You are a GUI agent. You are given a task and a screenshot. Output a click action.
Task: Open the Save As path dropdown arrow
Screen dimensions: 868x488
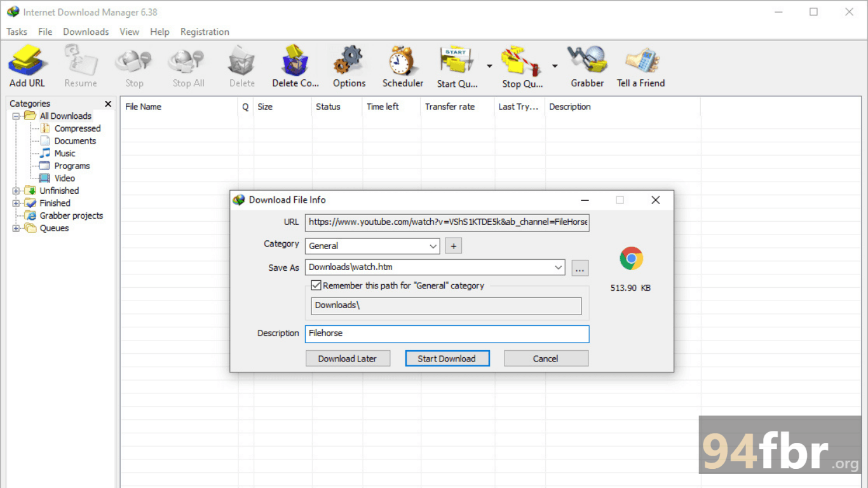tap(559, 268)
